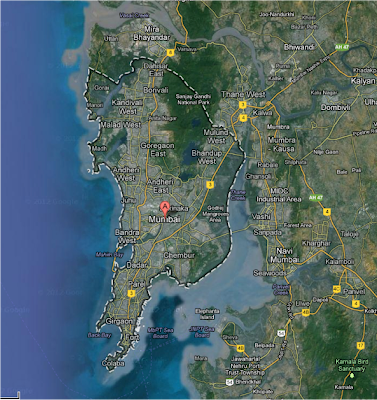Click the Mulund West label
Image resolution: width=377 pixels, height=400 pixels.
click(x=216, y=137)
